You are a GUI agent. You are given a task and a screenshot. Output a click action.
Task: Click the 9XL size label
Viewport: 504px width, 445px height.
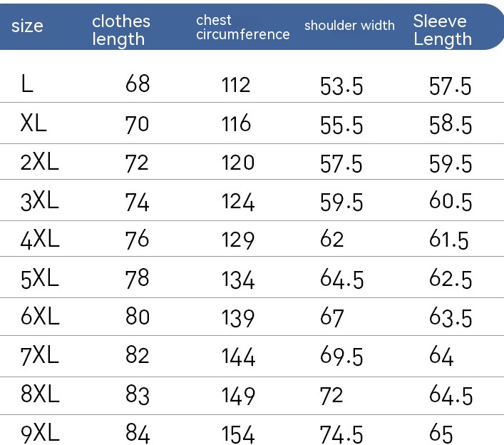[40, 433]
